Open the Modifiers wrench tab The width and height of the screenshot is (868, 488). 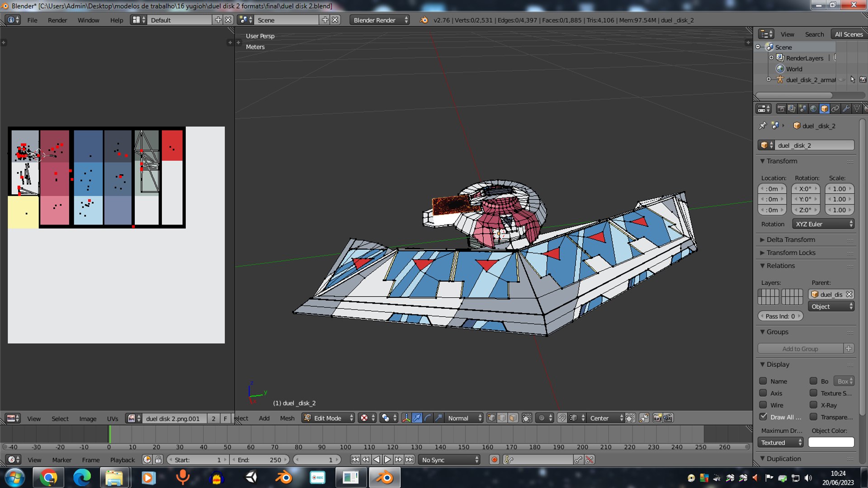point(846,108)
